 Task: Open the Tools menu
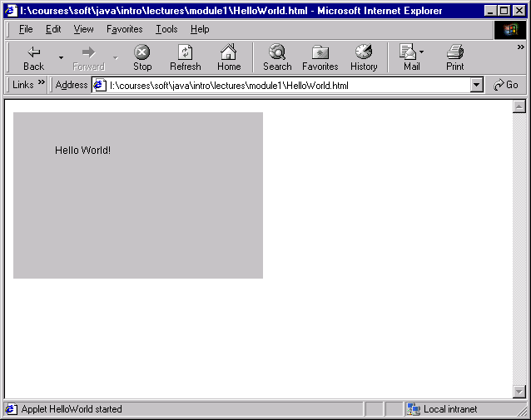coord(166,29)
